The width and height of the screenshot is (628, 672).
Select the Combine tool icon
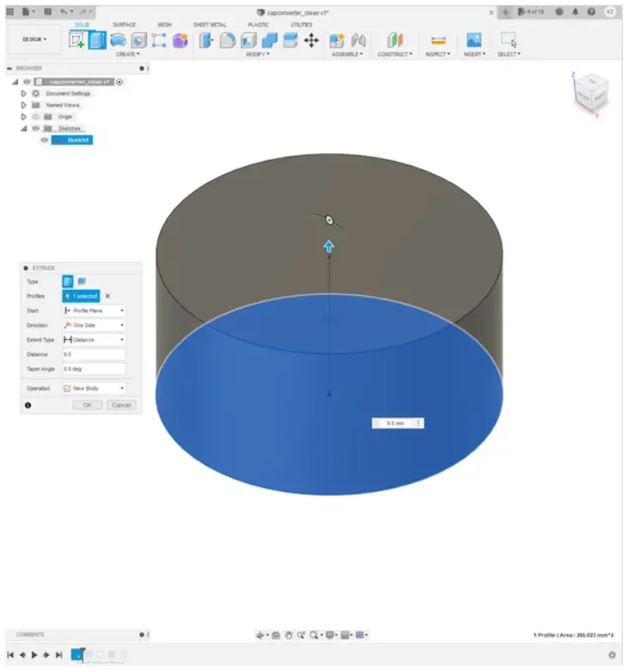pos(269,40)
